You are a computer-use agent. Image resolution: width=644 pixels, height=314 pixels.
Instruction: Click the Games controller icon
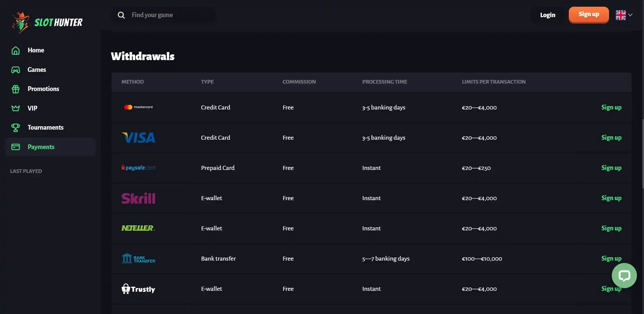[15, 70]
